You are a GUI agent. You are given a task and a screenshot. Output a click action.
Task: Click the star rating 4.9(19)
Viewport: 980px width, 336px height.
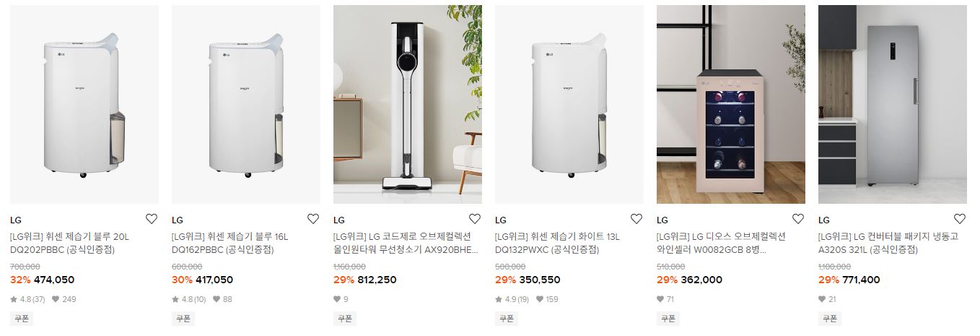[x=512, y=299]
